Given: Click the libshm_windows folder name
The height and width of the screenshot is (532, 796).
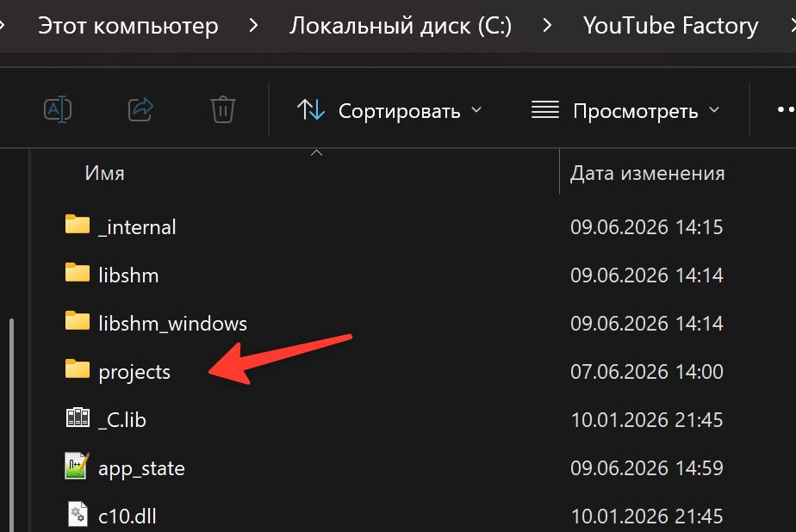Looking at the screenshot, I should 172,324.
